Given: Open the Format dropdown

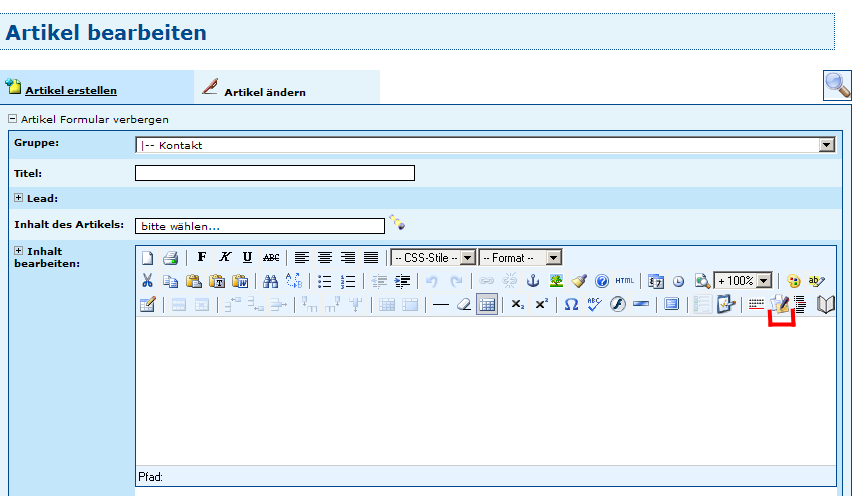Looking at the screenshot, I should [x=520, y=257].
